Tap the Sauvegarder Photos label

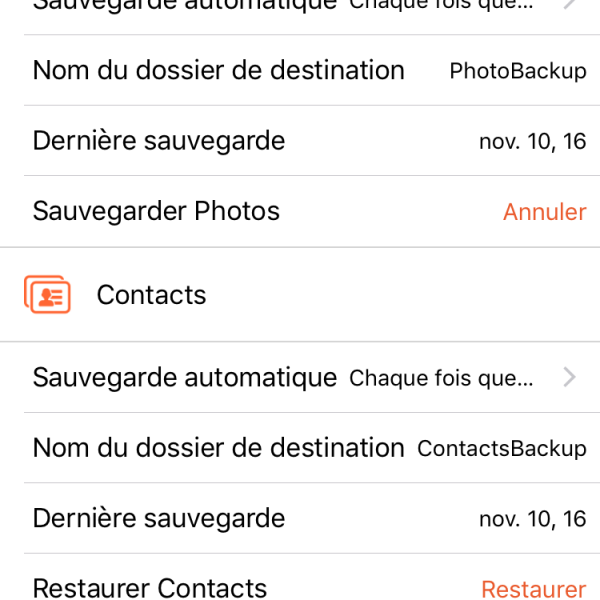[x=156, y=211]
